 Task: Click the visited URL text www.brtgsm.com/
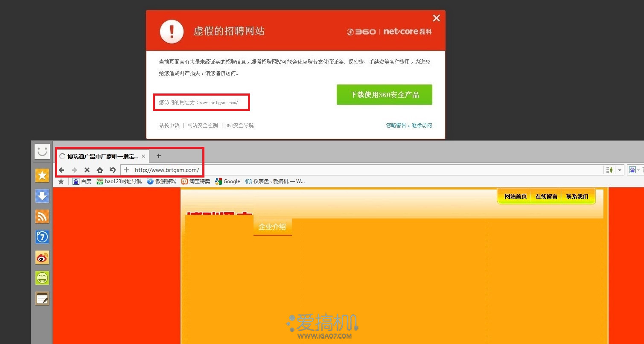click(219, 102)
